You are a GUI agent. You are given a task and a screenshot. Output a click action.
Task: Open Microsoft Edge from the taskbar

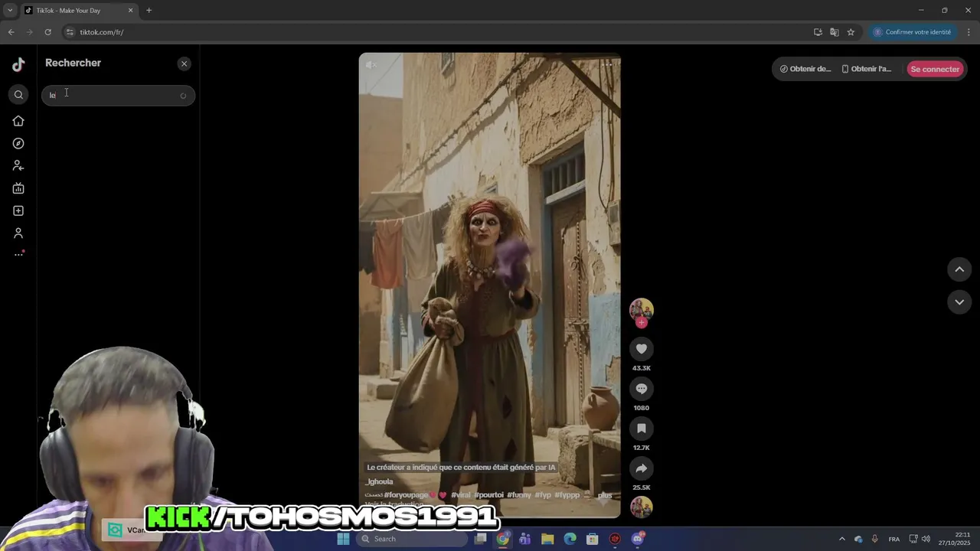tap(570, 539)
